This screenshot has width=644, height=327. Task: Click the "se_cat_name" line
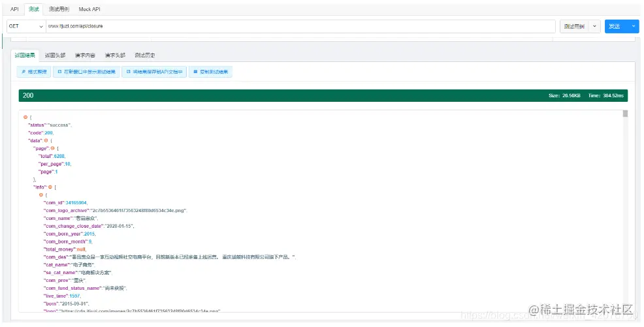pyautogui.click(x=78, y=273)
